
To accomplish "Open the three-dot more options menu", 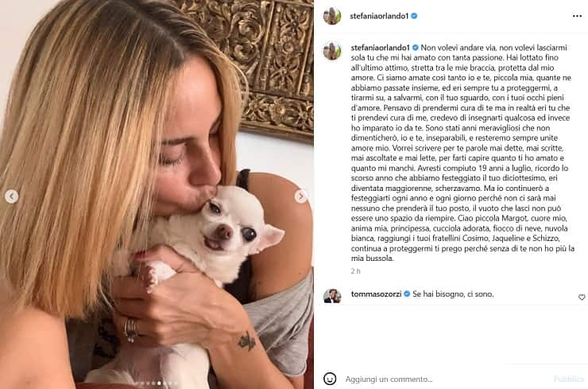I will [577, 16].
